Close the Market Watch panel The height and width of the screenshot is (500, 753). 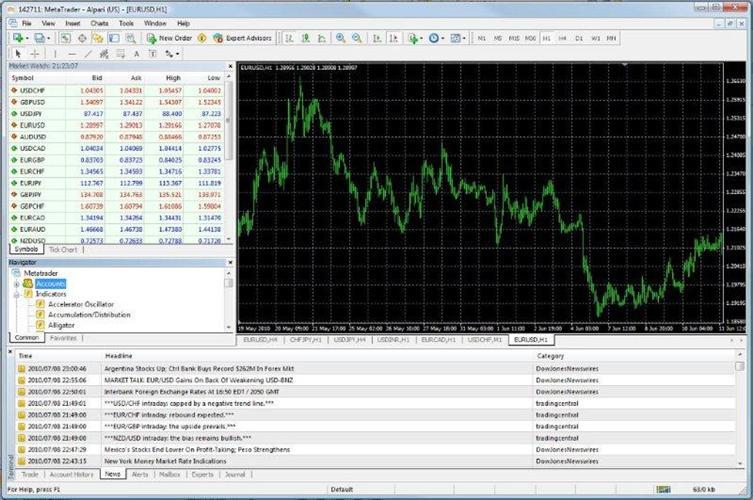230,66
